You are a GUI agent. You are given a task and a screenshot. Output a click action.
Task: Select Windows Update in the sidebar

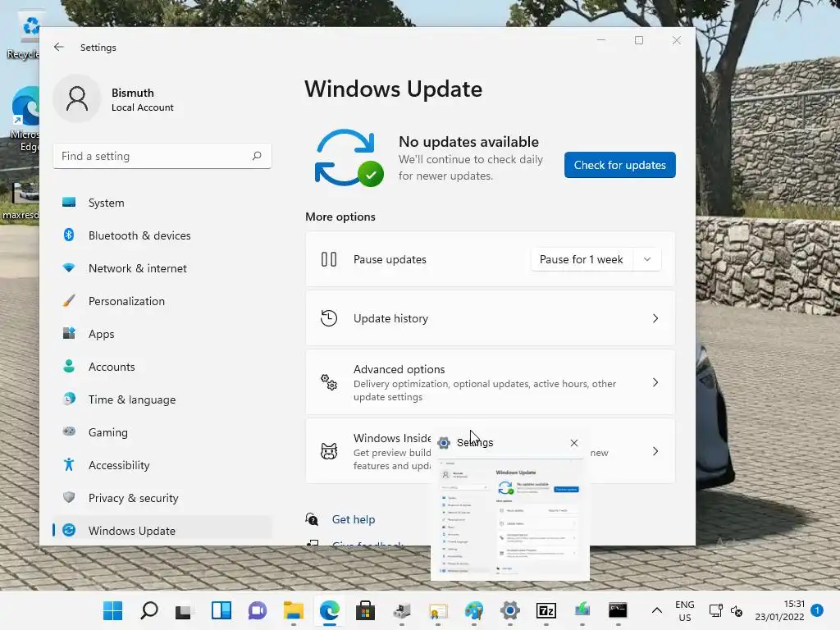pos(162,531)
